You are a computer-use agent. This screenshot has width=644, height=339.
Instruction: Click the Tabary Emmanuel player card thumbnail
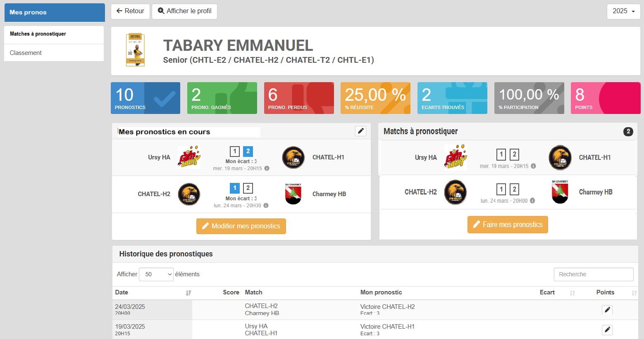point(135,50)
